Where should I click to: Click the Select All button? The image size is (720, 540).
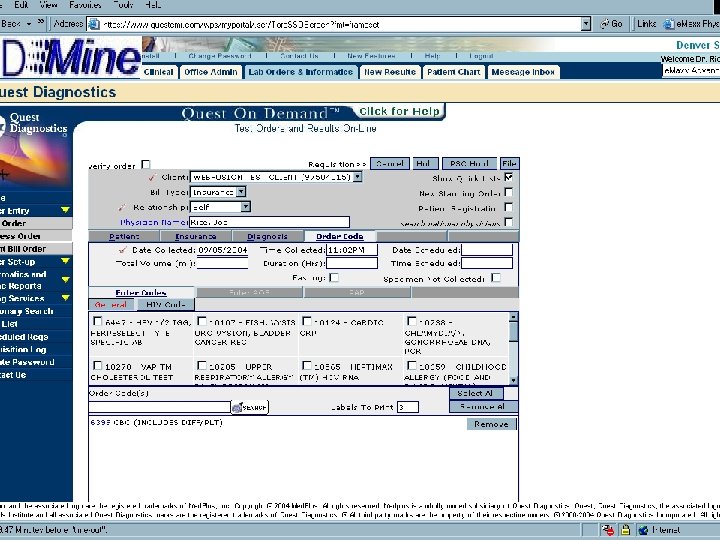[475, 394]
